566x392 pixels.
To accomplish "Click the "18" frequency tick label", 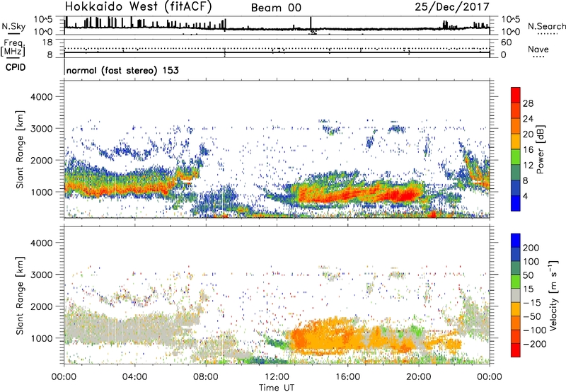I will (47, 42).
